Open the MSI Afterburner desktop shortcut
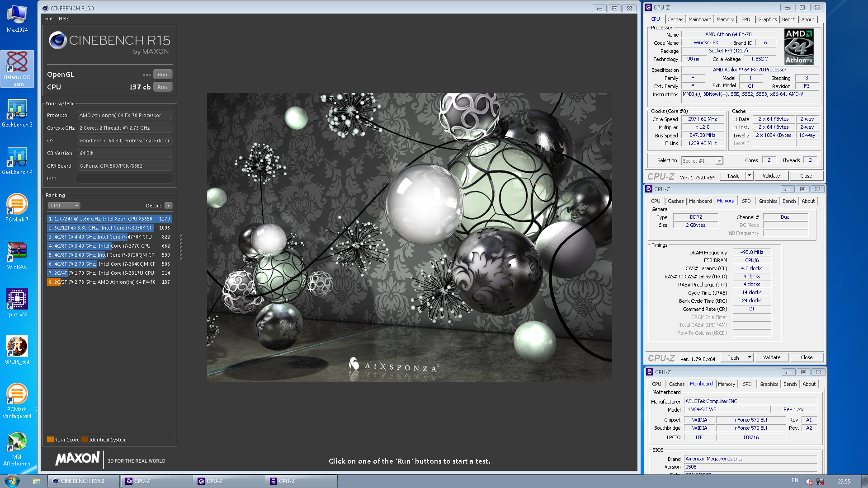This screenshot has height=488, width=868. 17,449
